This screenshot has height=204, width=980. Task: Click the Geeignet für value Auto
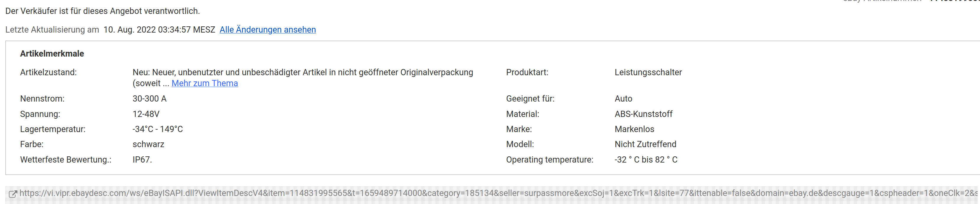pos(624,99)
